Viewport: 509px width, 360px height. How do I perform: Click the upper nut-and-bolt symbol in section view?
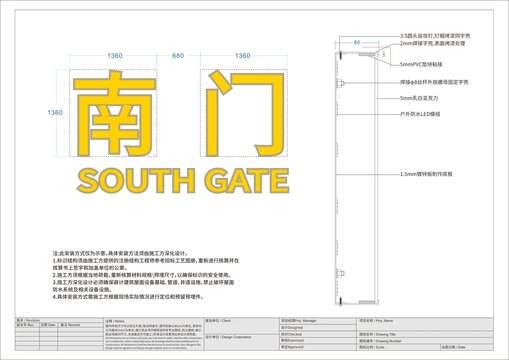[x=340, y=83]
